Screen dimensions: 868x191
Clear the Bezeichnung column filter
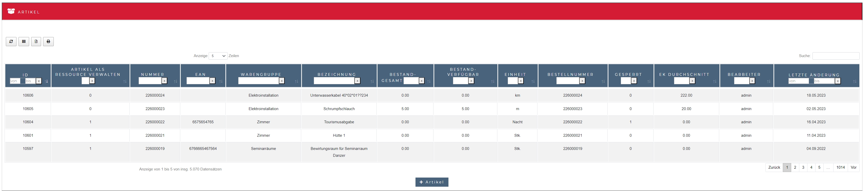(x=357, y=81)
